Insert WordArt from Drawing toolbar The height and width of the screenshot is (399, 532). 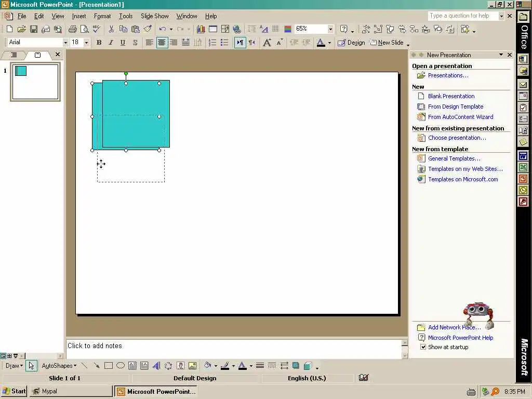point(156,366)
